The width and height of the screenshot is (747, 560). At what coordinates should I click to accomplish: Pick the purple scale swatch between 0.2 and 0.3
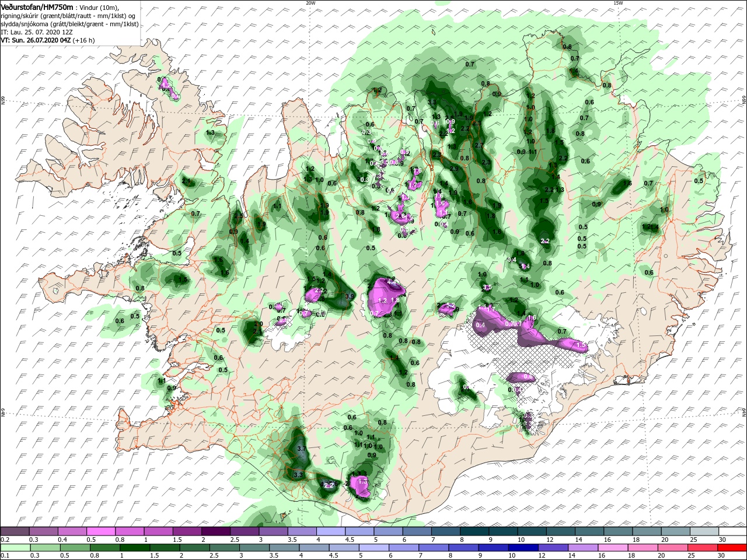(x=15, y=531)
